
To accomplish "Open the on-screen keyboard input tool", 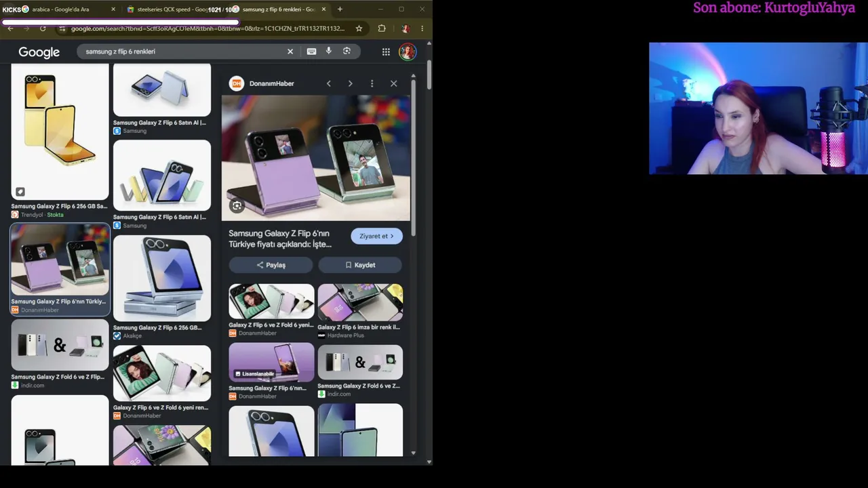I will click(x=311, y=52).
